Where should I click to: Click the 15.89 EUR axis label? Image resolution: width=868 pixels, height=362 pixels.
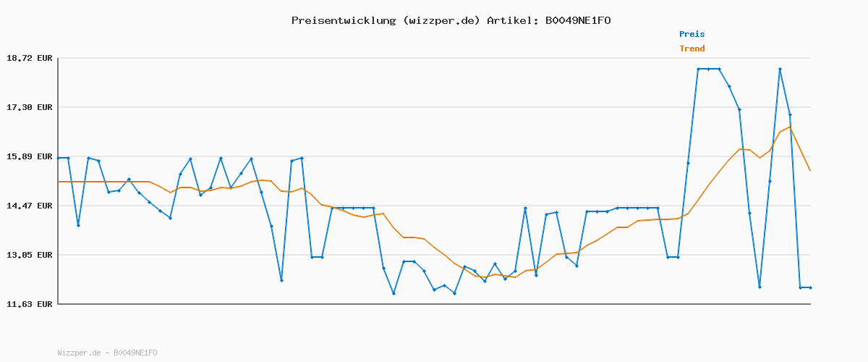click(x=30, y=156)
